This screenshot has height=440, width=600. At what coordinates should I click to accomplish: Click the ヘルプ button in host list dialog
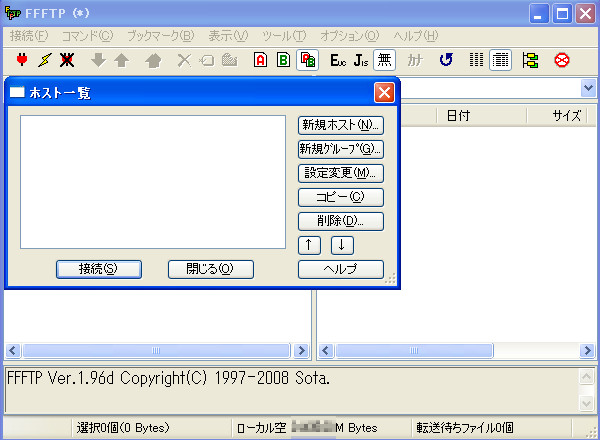341,269
